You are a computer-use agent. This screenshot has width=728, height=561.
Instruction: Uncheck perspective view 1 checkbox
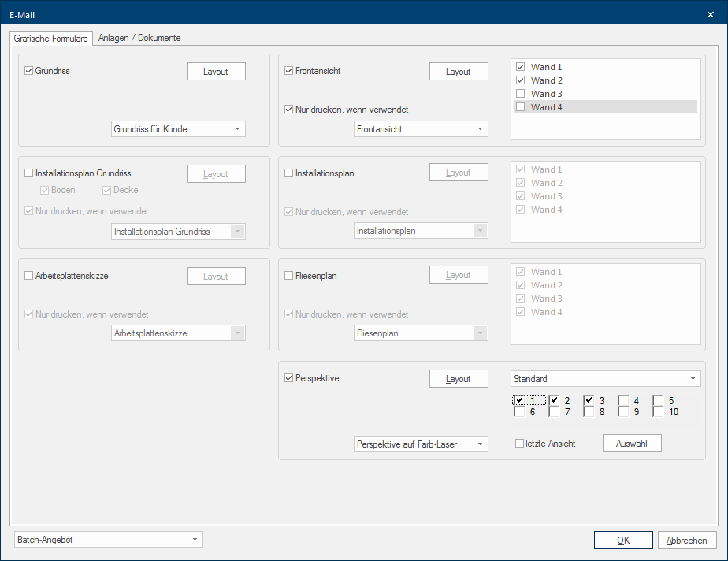519,399
